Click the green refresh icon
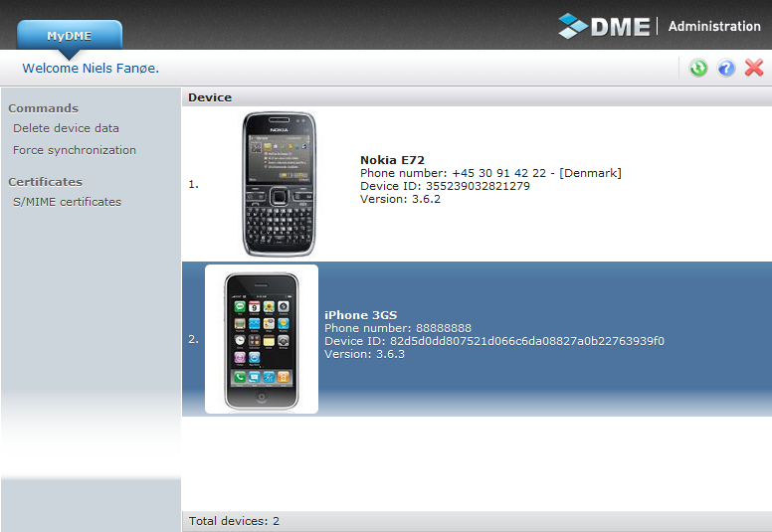Viewport: 772px width, 532px height. (698, 68)
